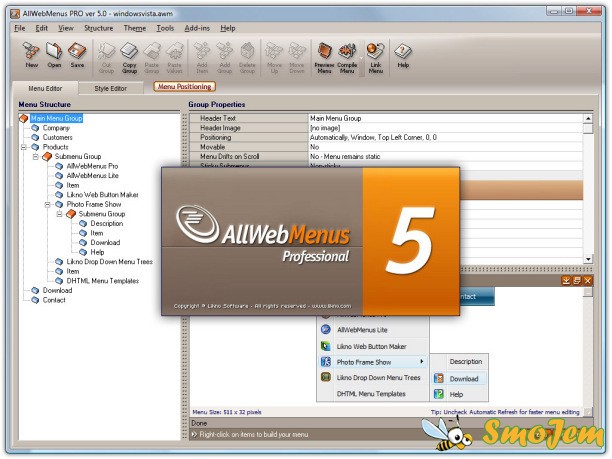Open the Add-ins menu

coord(197,28)
